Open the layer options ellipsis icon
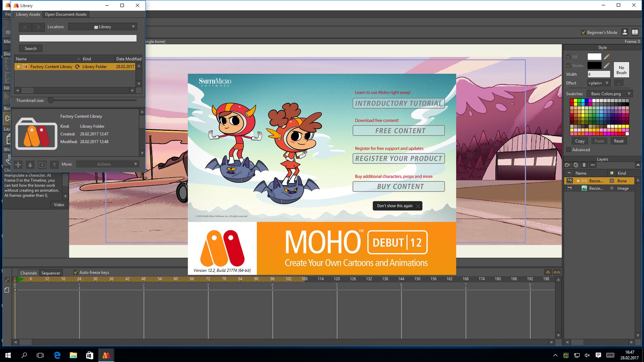This screenshot has height=362, width=644. 592,165
